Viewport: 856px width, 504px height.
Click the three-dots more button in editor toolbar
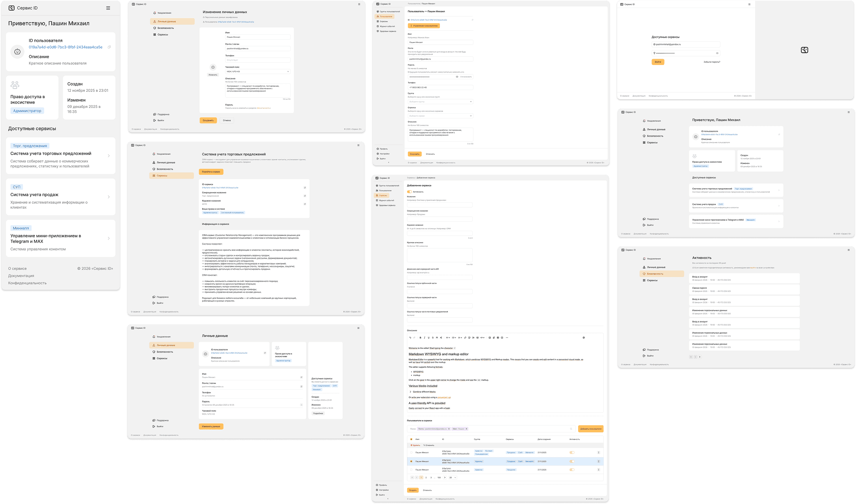507,338
